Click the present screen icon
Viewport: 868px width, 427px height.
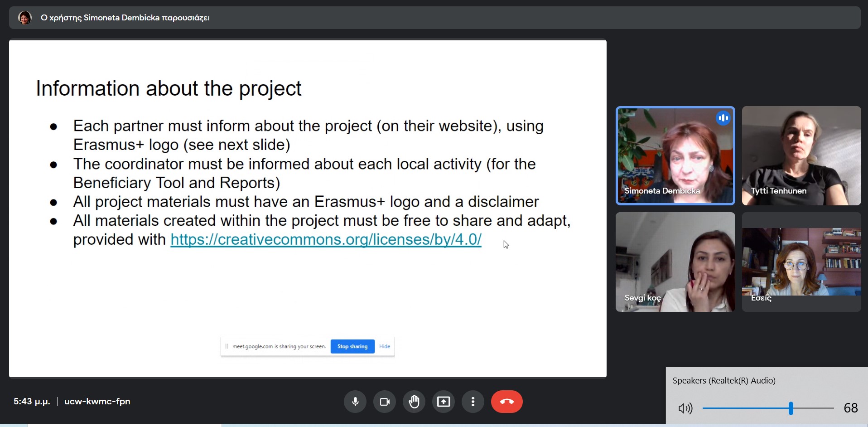pos(444,402)
